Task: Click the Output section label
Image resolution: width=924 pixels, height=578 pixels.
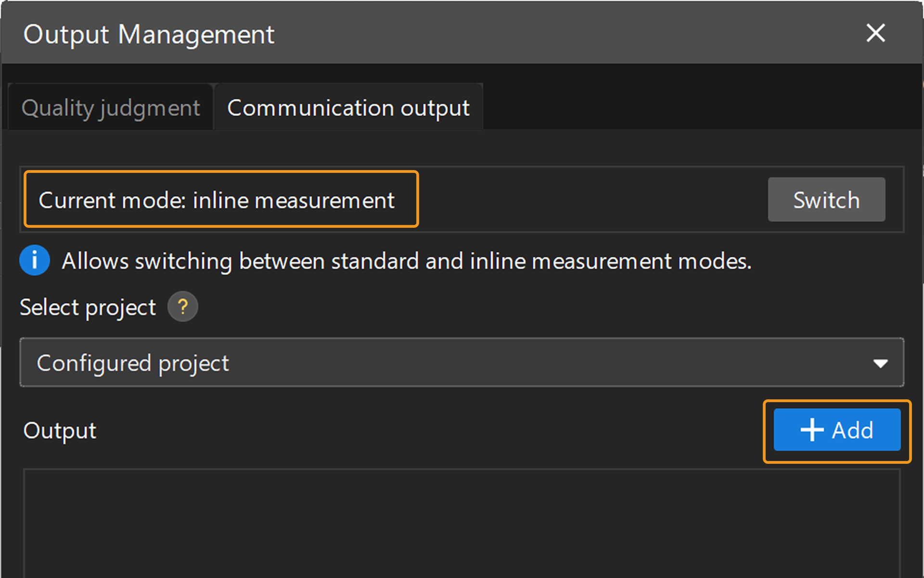Action: click(60, 430)
